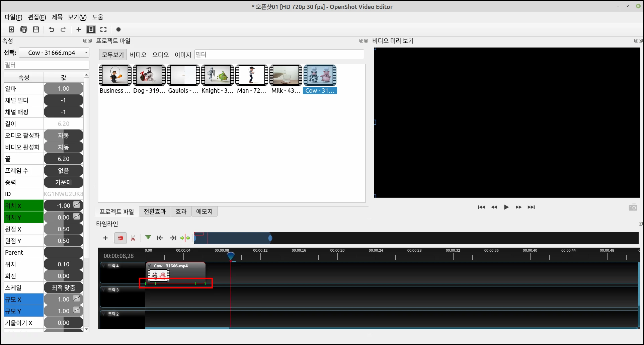
Task: Click the camera snapshot icon
Action: pos(633,207)
